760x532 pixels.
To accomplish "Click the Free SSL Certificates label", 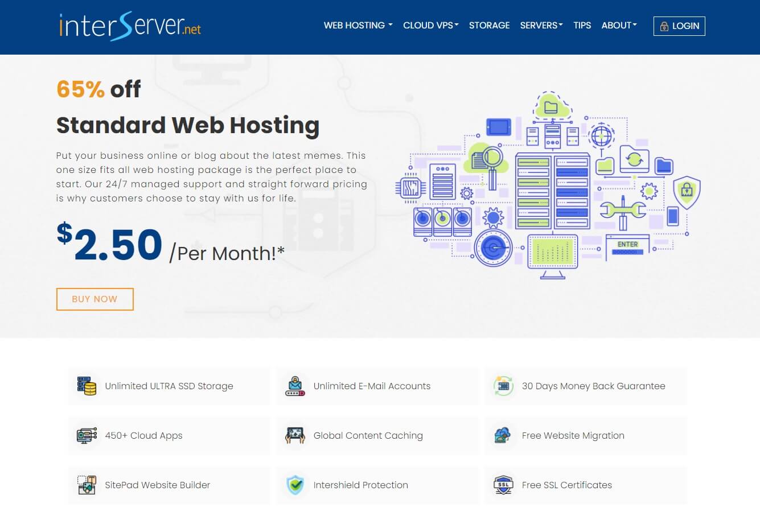I will (x=566, y=485).
